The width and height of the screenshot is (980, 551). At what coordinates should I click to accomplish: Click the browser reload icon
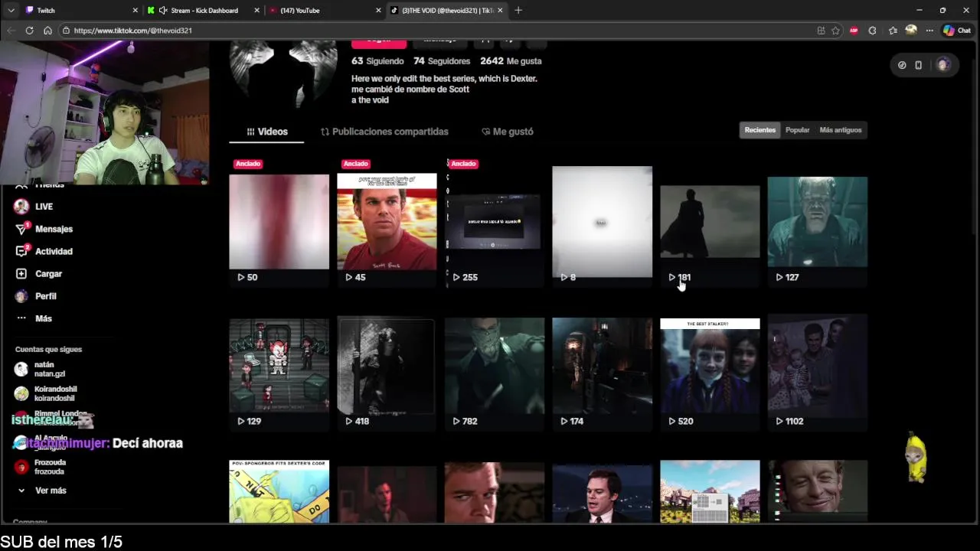click(29, 31)
